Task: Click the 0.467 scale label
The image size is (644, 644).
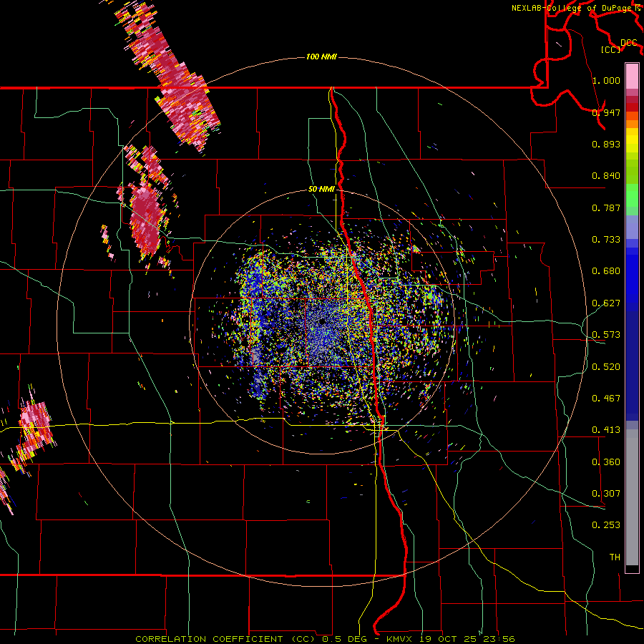Action: tap(606, 398)
